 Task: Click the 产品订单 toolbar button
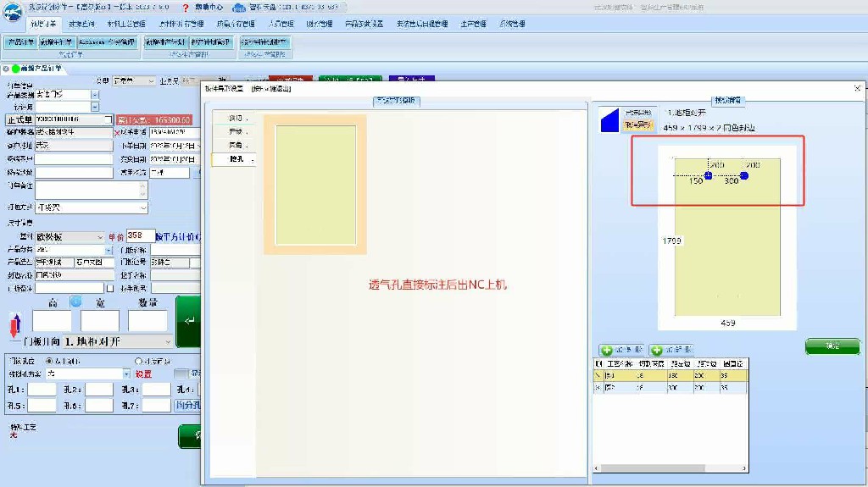(x=21, y=42)
